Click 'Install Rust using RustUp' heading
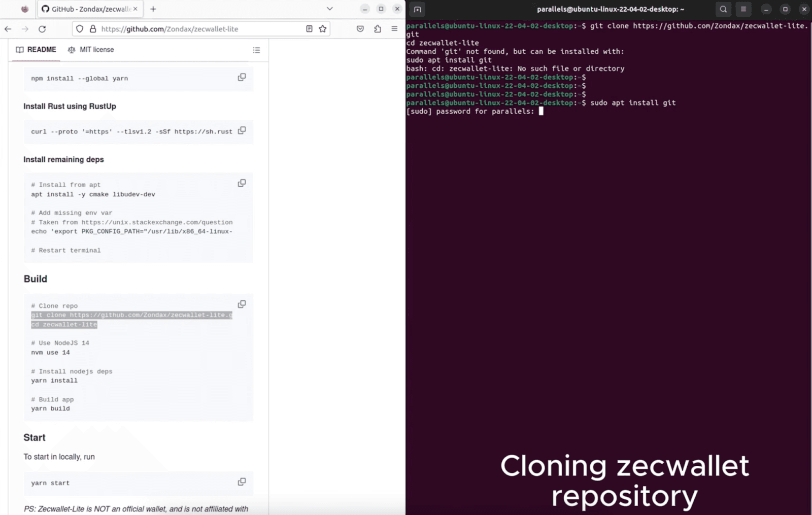812x515 pixels. (x=70, y=106)
